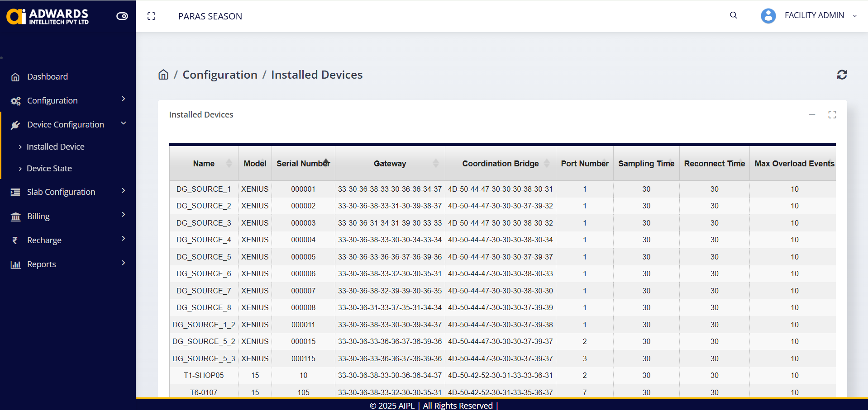Screen dimensions: 868x410
Task: Click the Adwards Intellitech logo
Action: coord(48,16)
